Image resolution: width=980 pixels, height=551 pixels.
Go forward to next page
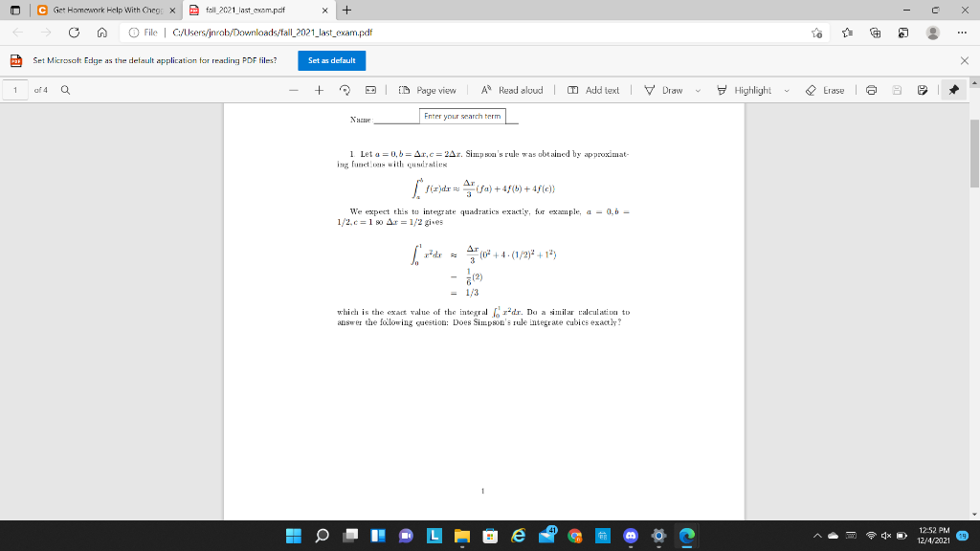[46, 33]
